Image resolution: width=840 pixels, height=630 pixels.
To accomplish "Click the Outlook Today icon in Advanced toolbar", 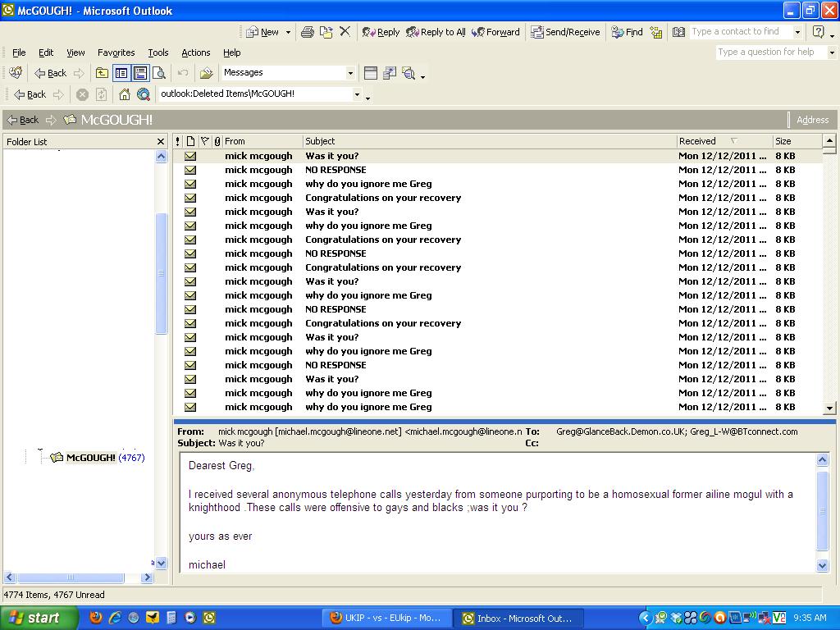I will click(16, 72).
